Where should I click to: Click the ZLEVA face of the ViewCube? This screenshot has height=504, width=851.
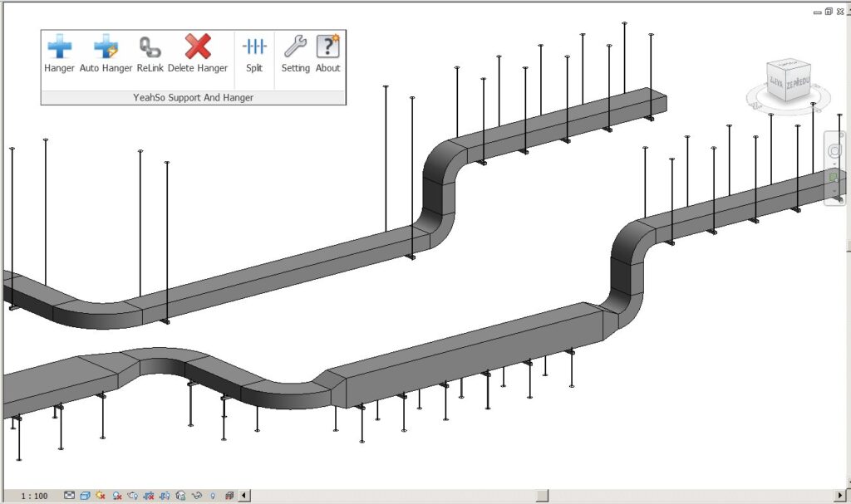pos(776,83)
